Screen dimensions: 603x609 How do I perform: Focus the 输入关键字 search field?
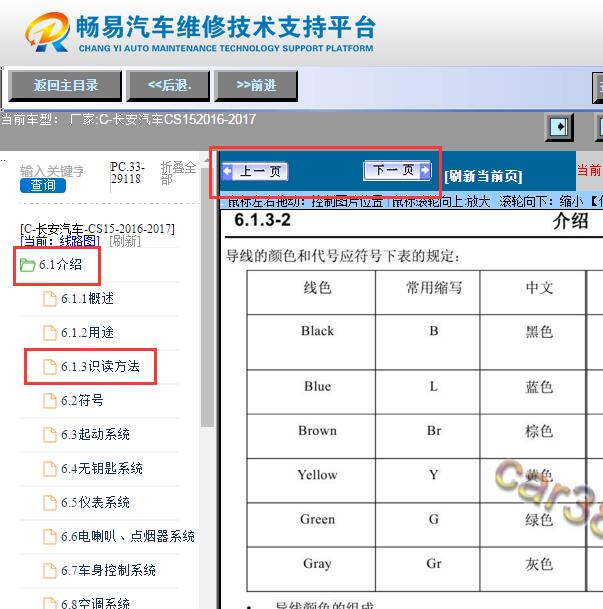click(52, 171)
